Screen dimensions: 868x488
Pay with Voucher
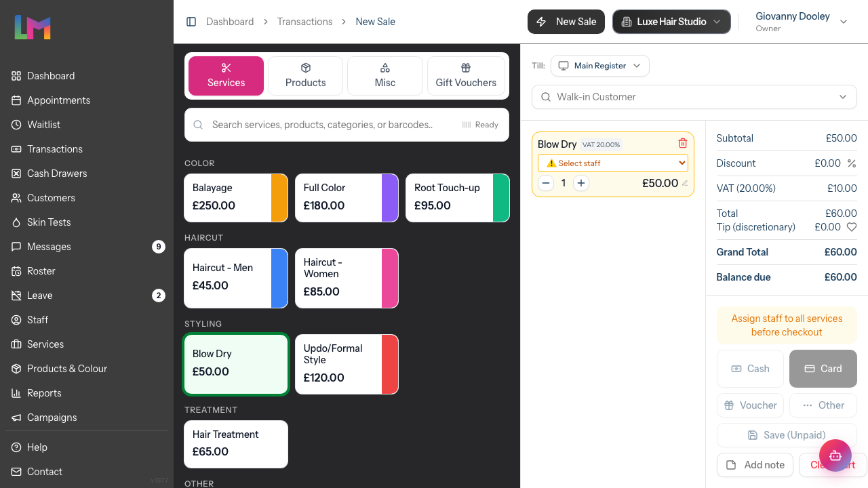(750, 405)
